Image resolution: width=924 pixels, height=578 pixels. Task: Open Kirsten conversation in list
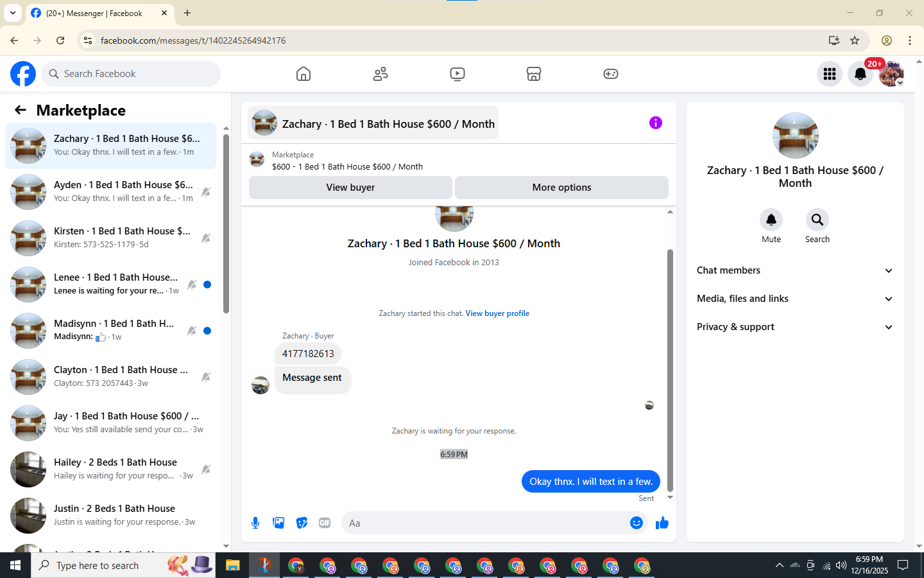(110, 238)
